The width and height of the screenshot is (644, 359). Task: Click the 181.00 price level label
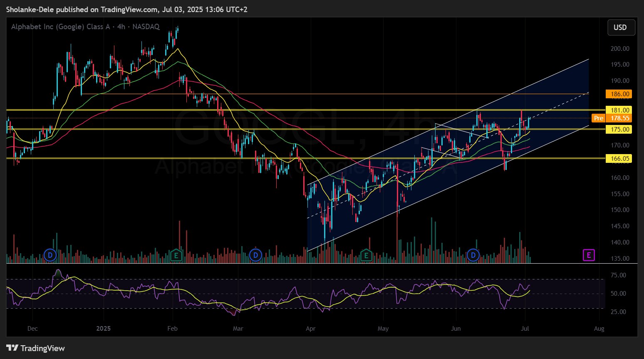click(620, 110)
